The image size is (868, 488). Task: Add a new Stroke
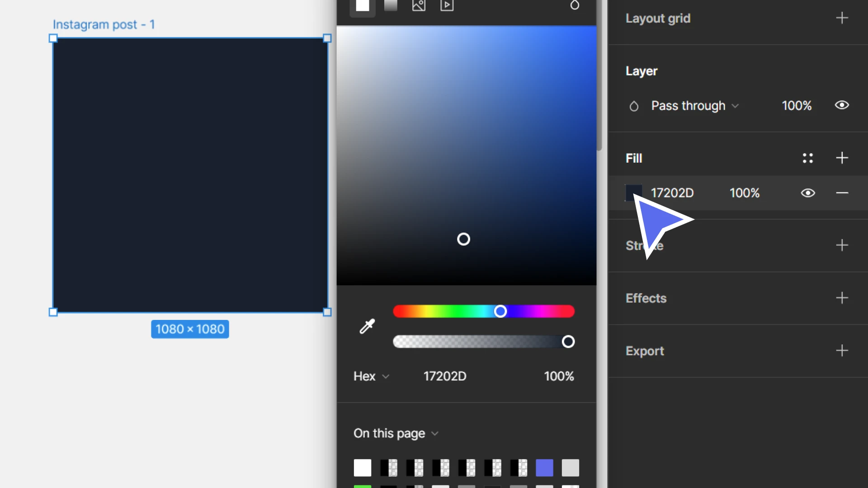842,246
